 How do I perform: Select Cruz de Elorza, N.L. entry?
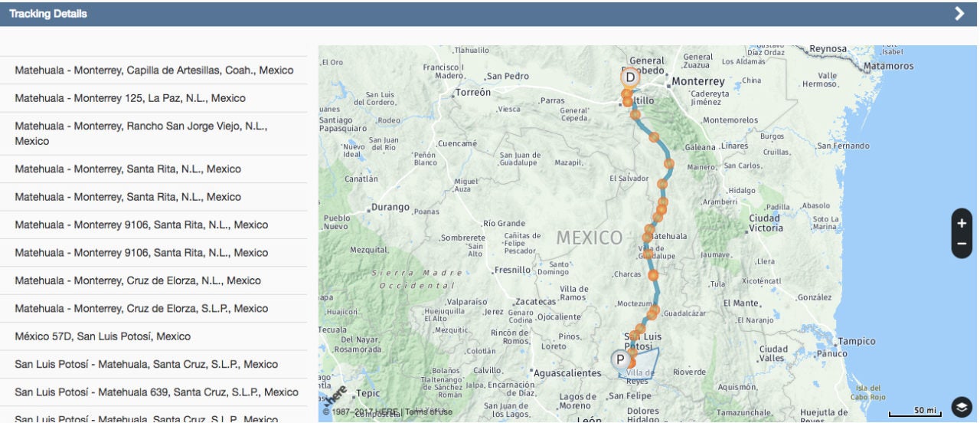pos(154,280)
